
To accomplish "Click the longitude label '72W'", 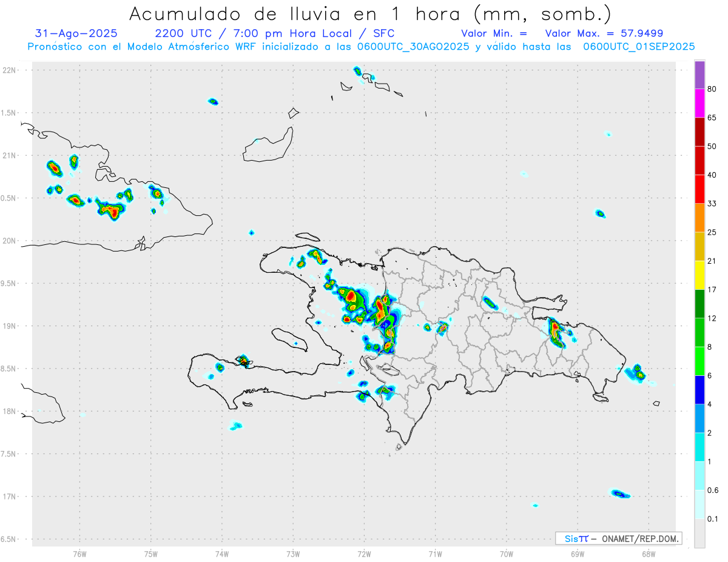I will [364, 553].
